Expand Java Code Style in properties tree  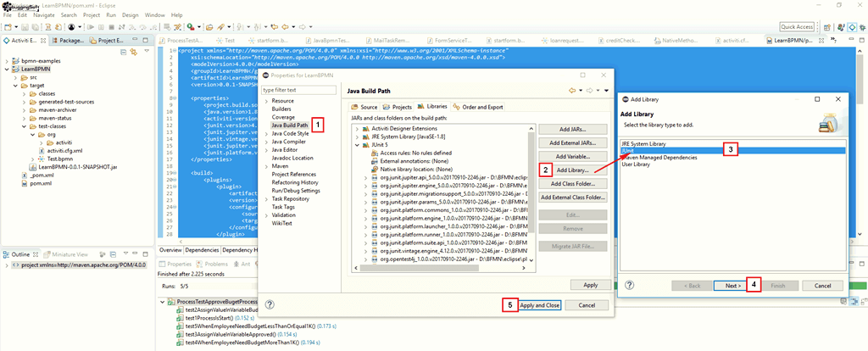267,133
